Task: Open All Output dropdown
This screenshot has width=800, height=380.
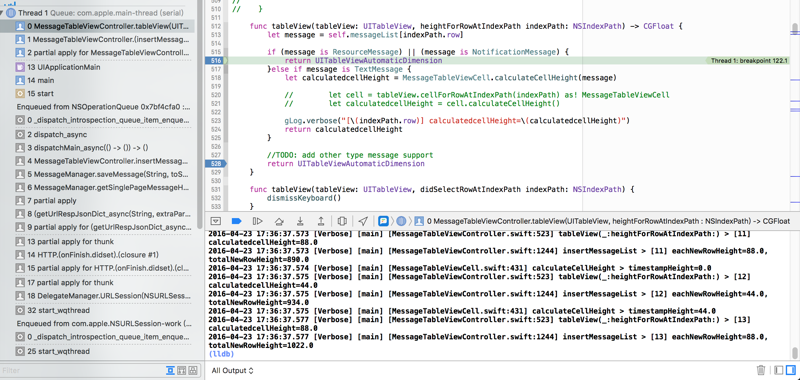Action: click(233, 370)
